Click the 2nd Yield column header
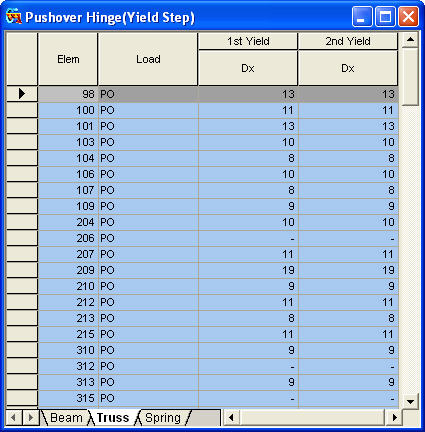Image resolution: width=425 pixels, height=432 pixels. pos(348,41)
